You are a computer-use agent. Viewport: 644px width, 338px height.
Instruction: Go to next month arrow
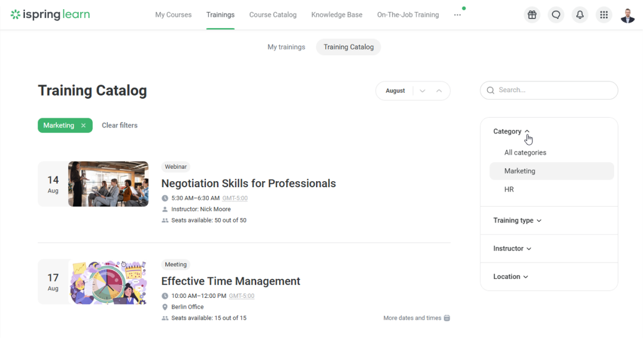[423, 91]
